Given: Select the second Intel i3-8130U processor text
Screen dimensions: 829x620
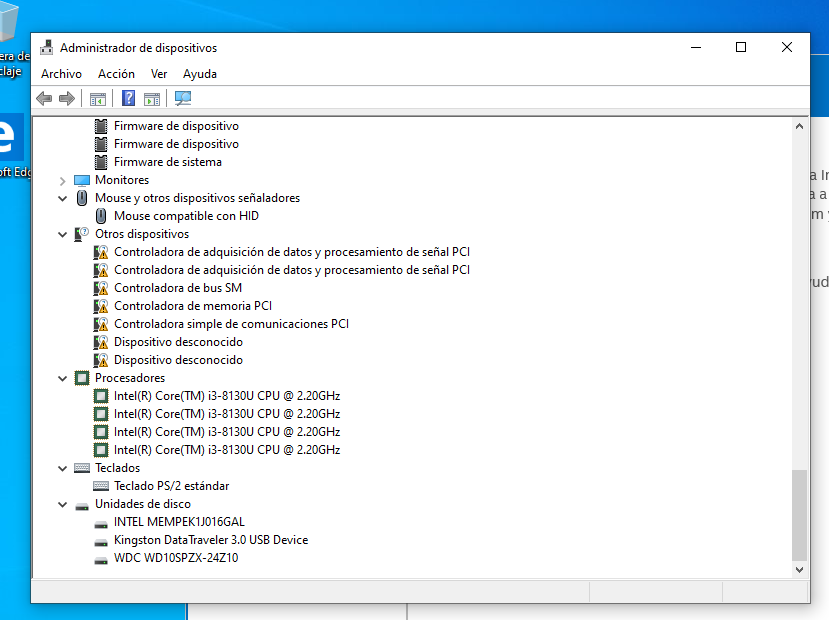Looking at the screenshot, I should pyautogui.click(x=227, y=414).
